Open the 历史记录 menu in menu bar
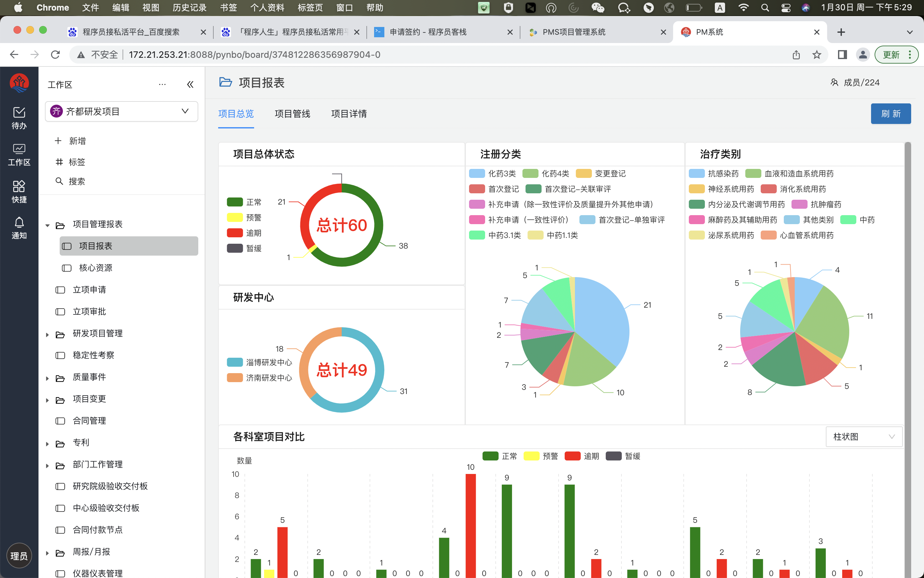Viewport: 924px width, 578px height. [x=189, y=8]
